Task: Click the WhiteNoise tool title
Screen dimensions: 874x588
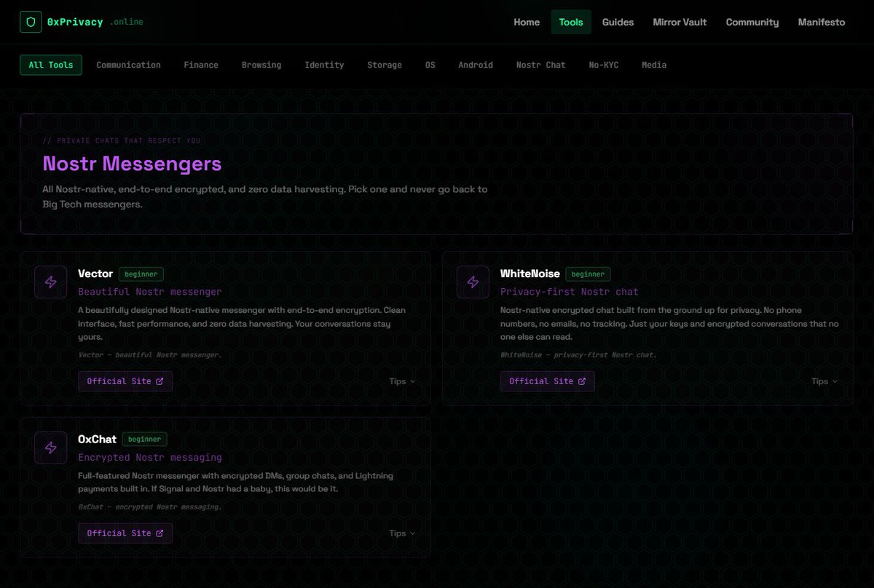Action: (530, 274)
